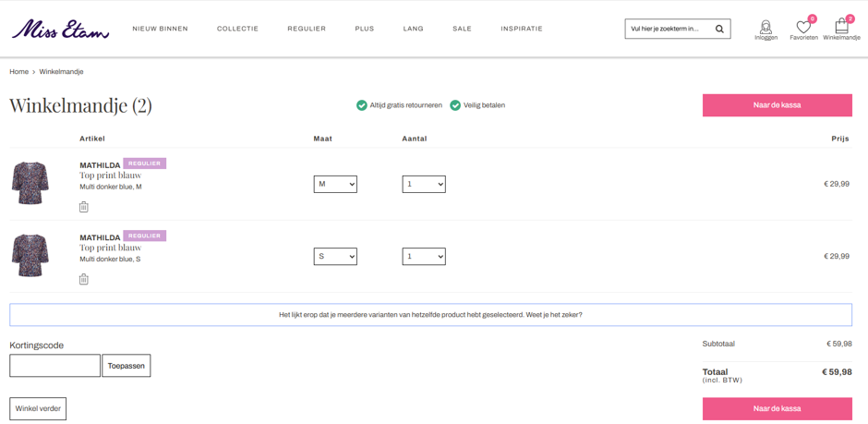Click the € 29,99 price of size S item

pos(837,256)
